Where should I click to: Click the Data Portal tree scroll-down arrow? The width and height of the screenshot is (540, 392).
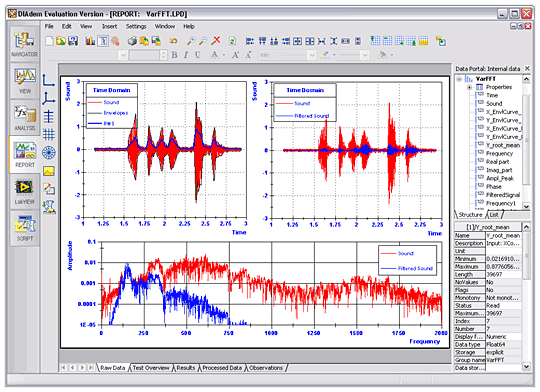pyautogui.click(x=526, y=206)
